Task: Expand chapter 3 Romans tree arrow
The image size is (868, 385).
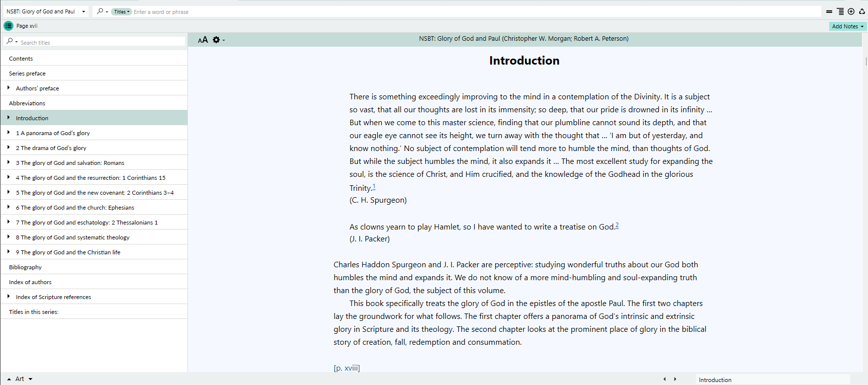Action: coord(8,162)
